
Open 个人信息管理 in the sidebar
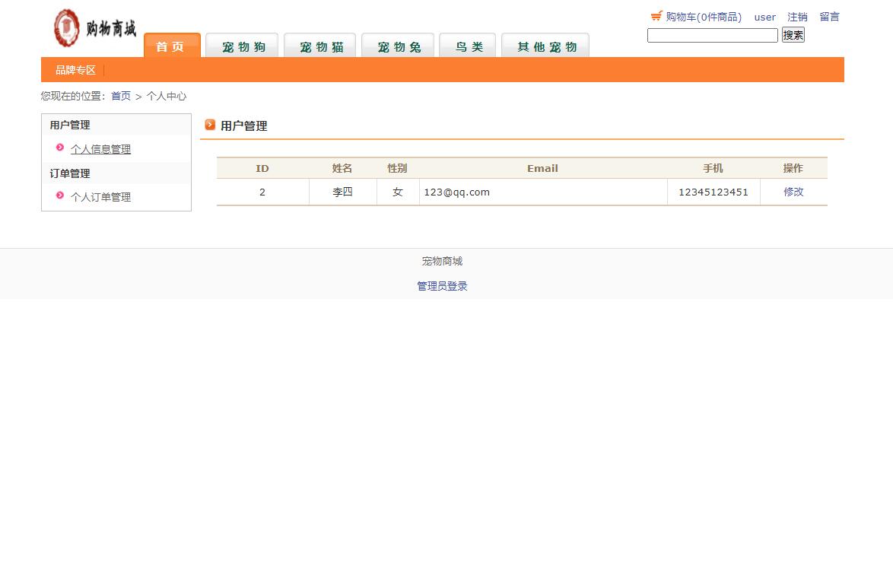point(101,149)
